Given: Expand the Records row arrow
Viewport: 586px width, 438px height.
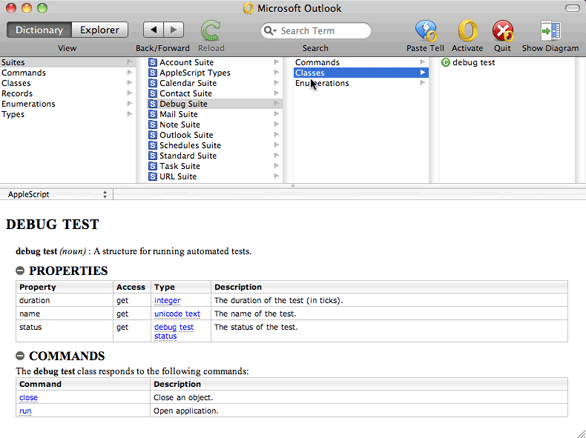Looking at the screenshot, I should coord(129,93).
